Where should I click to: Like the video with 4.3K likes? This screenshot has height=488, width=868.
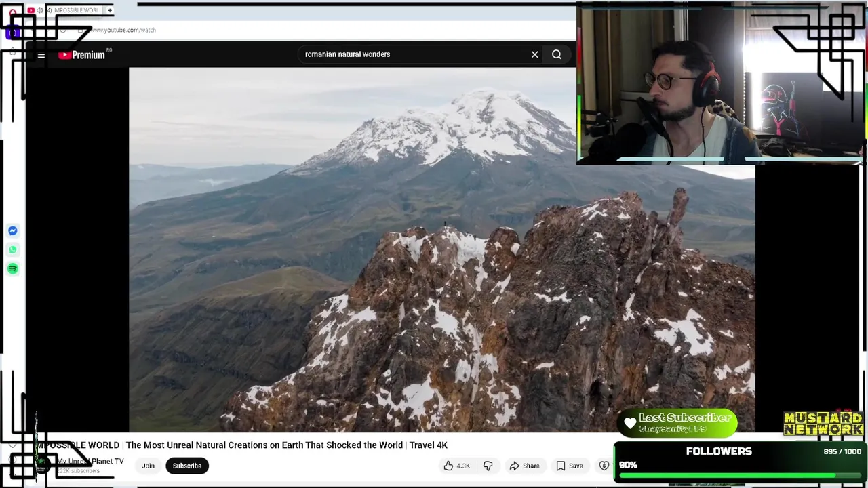tap(456, 466)
